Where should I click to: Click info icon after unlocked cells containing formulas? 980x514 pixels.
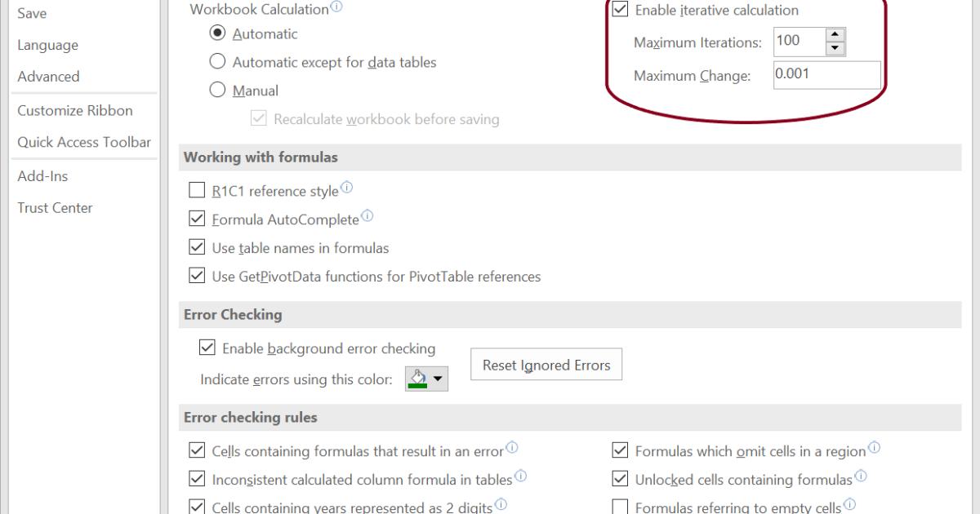861,476
